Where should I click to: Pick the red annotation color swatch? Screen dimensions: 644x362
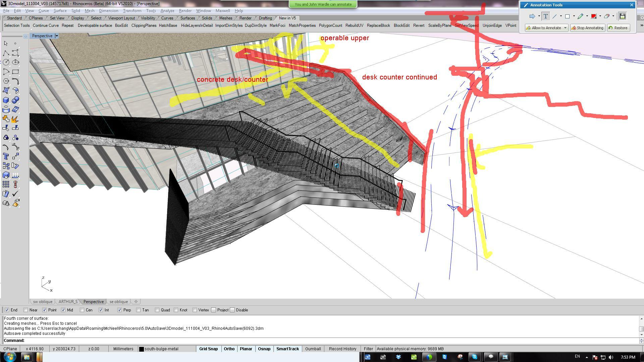(593, 16)
